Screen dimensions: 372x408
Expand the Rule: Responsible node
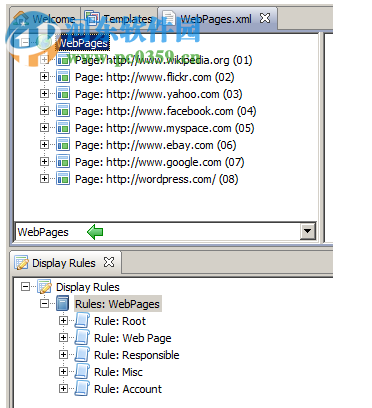pos(63,355)
